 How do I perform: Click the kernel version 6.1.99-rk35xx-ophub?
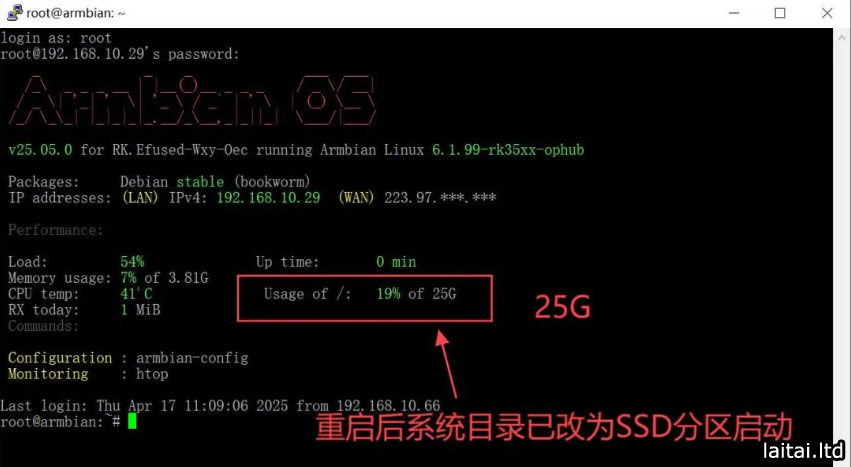508,150
